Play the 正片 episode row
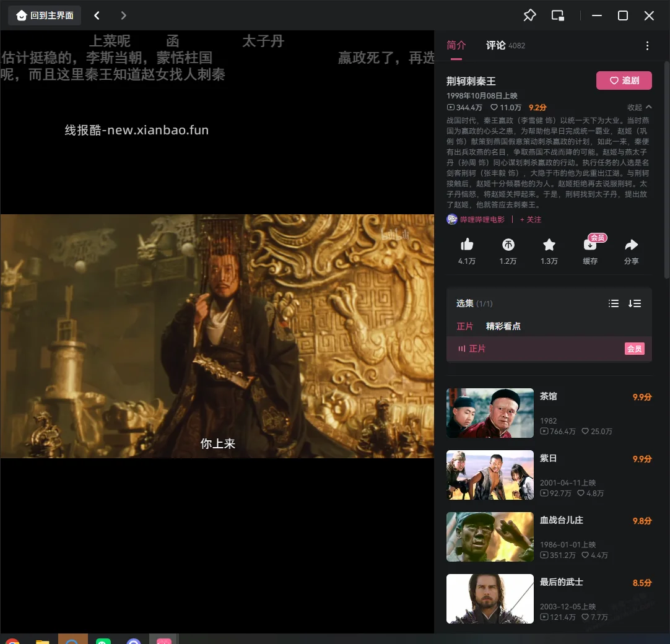 (549, 349)
